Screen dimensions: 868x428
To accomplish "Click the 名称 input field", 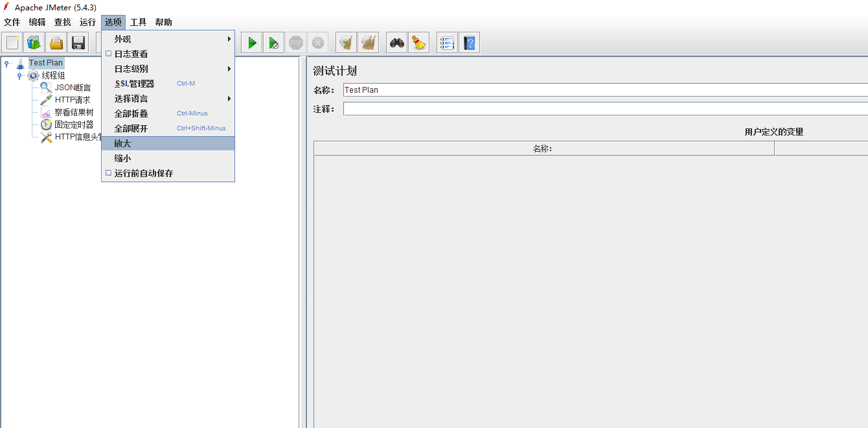I will (605, 89).
